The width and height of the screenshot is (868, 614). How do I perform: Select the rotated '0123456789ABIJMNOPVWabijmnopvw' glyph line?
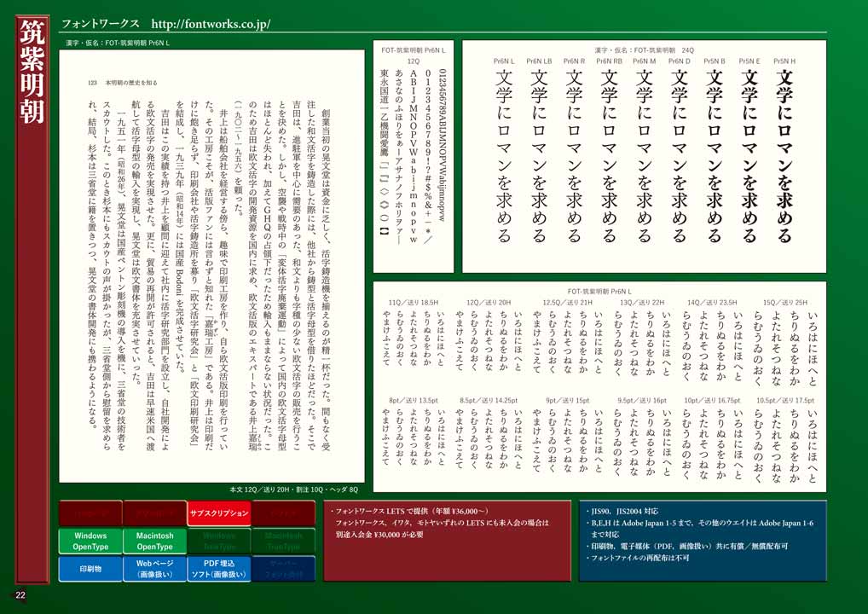click(x=442, y=145)
